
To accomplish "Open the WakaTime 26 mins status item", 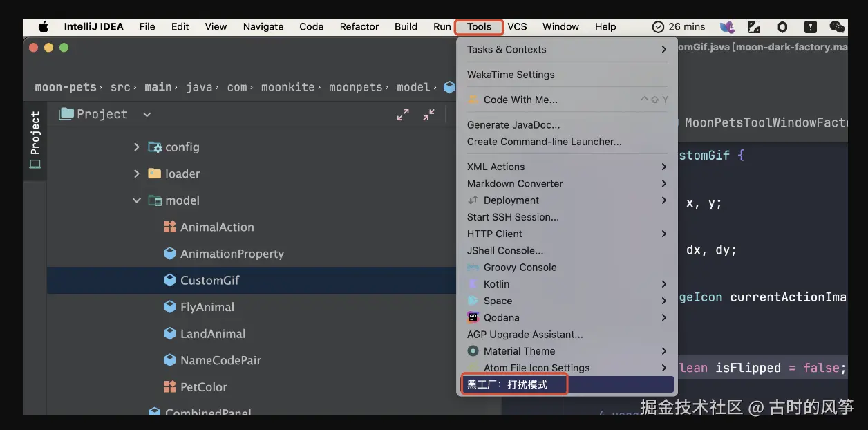I will point(679,27).
